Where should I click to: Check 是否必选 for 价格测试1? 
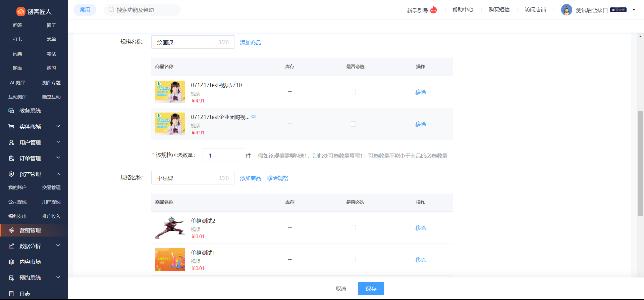point(353,260)
